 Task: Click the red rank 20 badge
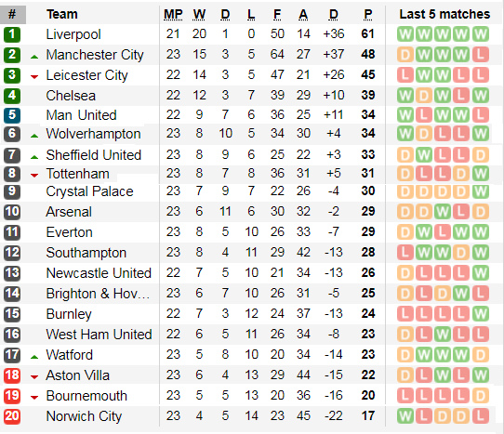coord(12,416)
